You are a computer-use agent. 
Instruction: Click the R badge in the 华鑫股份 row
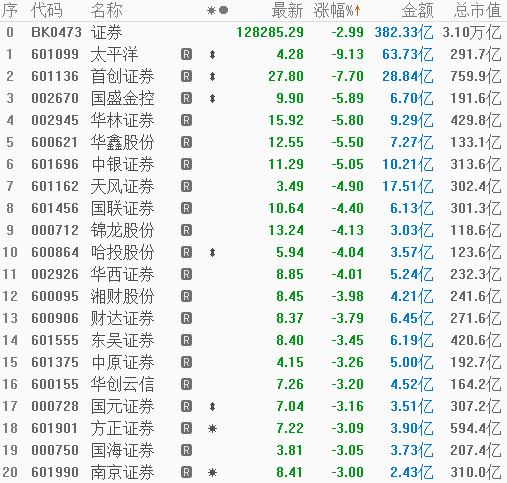click(186, 142)
